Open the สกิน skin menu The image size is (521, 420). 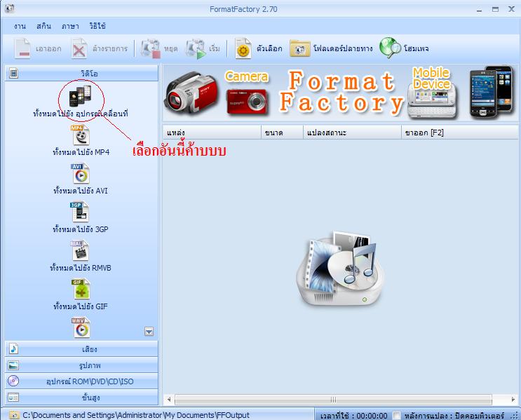point(43,26)
